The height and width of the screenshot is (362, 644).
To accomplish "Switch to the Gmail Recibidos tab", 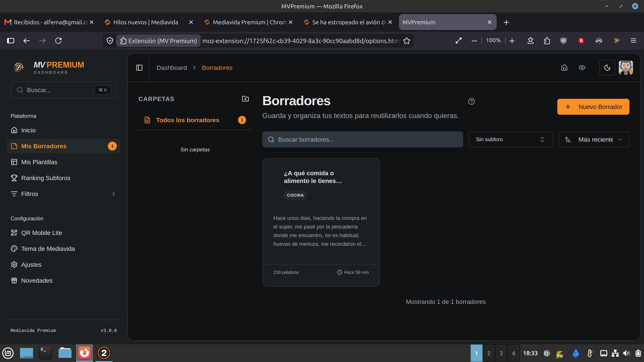I will click(x=49, y=22).
